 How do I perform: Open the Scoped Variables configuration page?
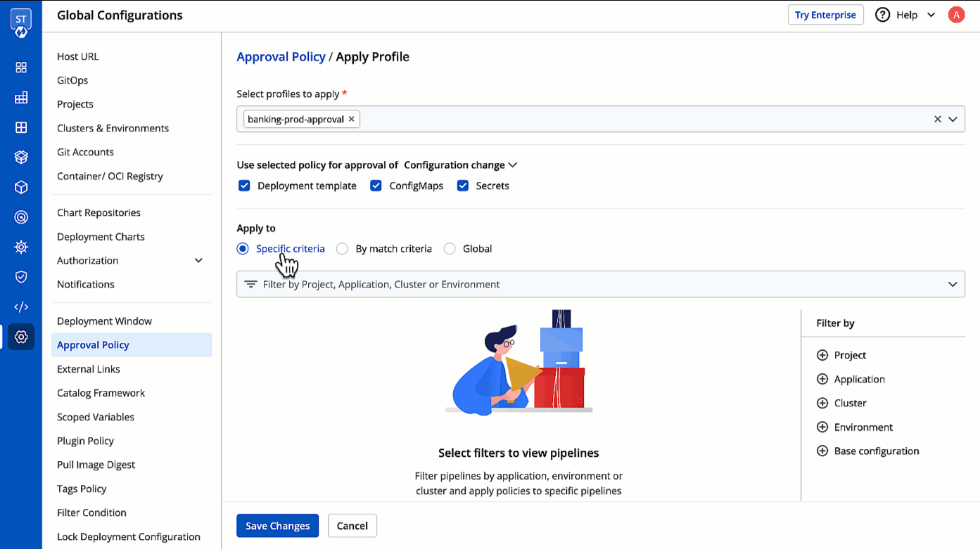point(95,417)
